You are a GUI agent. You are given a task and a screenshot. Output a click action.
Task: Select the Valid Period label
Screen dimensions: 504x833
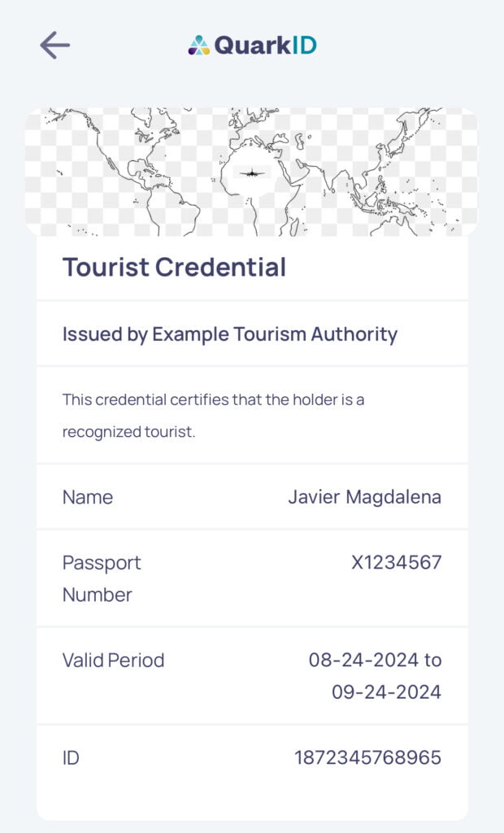coord(113,660)
